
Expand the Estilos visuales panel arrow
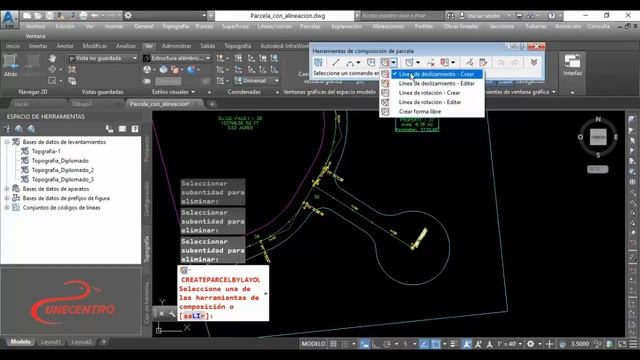click(193, 92)
